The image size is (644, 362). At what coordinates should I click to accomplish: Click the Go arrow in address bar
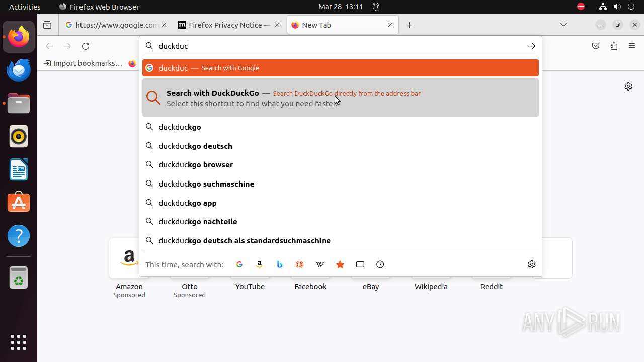pos(531,46)
